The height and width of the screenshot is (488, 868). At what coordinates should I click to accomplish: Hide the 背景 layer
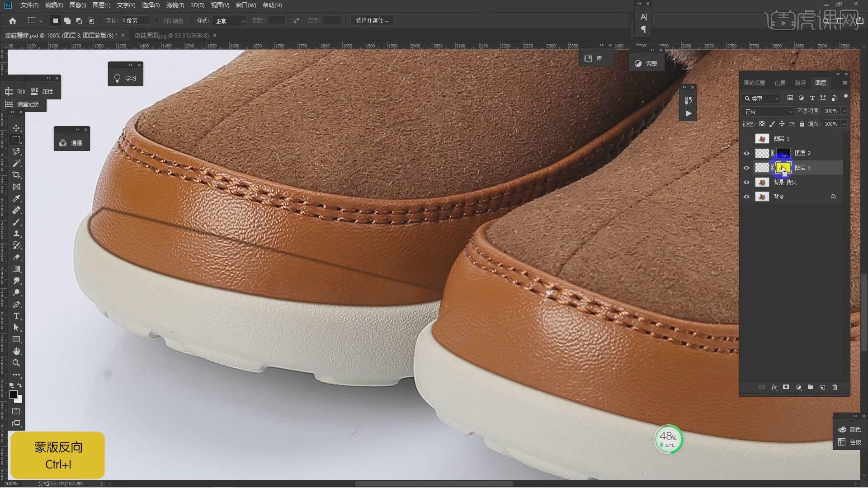746,197
